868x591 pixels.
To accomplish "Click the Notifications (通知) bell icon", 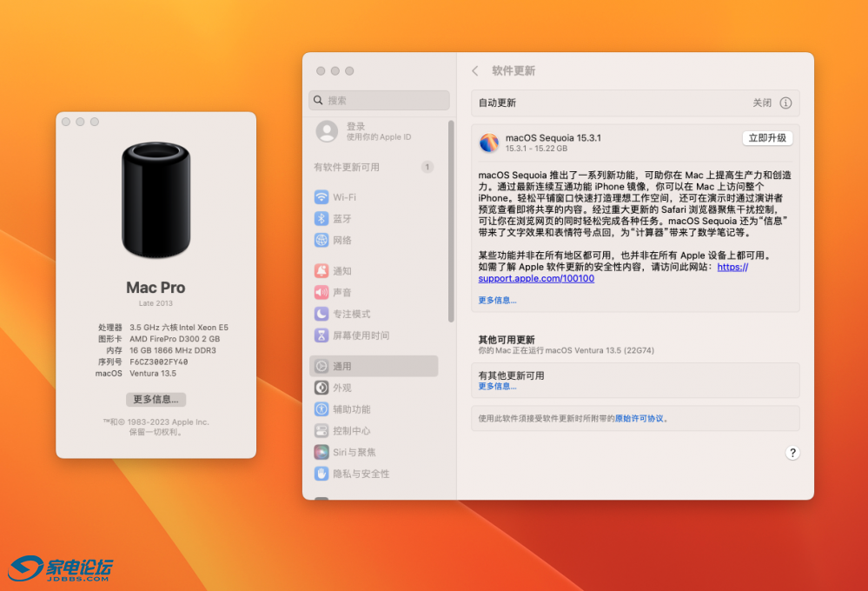I will pyautogui.click(x=321, y=271).
